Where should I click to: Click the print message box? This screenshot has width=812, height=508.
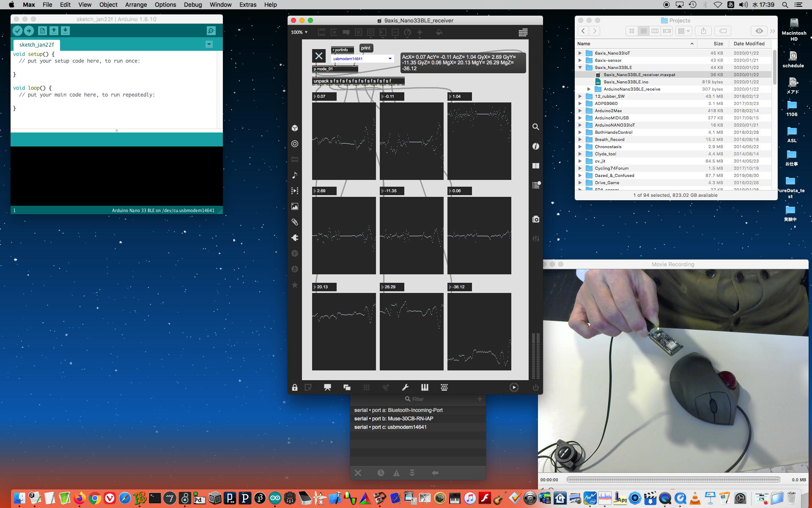(x=366, y=48)
